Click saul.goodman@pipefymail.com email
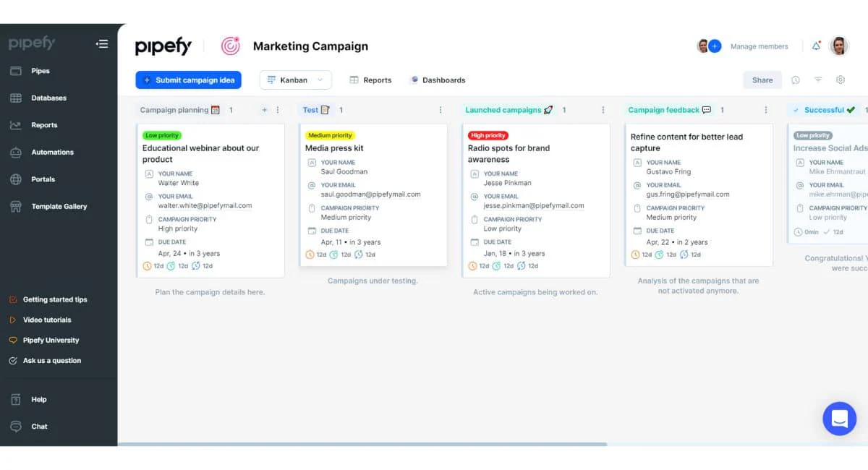The width and height of the screenshot is (868, 470). [370, 194]
